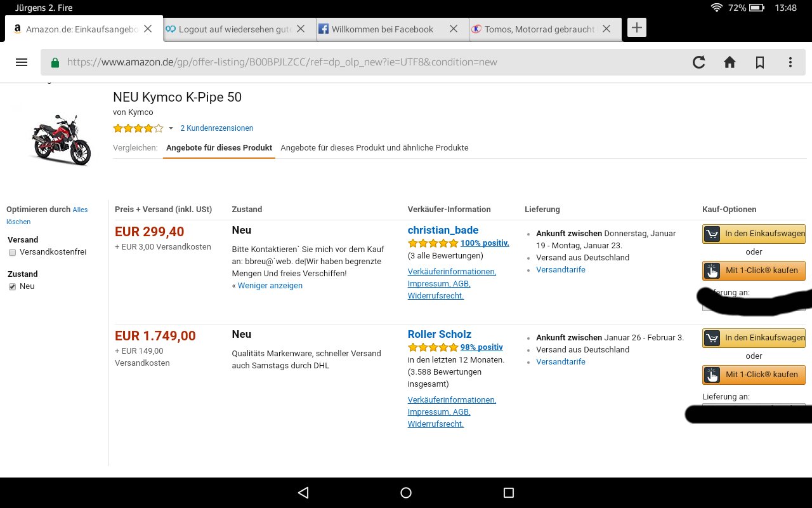Enable the Versandkostenfrei checkbox

[x=12, y=252]
